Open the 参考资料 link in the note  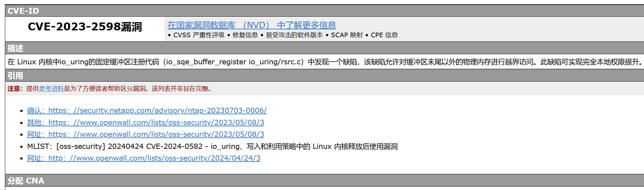(x=51, y=88)
